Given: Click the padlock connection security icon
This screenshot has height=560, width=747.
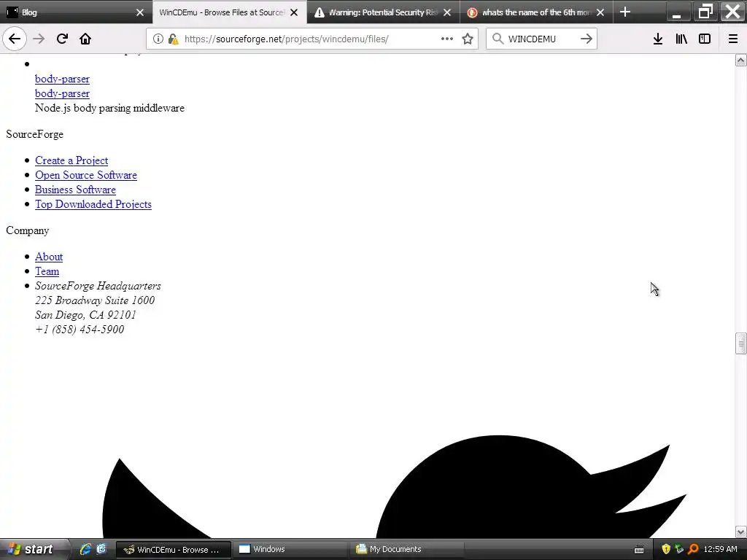Looking at the screenshot, I should coord(173,39).
